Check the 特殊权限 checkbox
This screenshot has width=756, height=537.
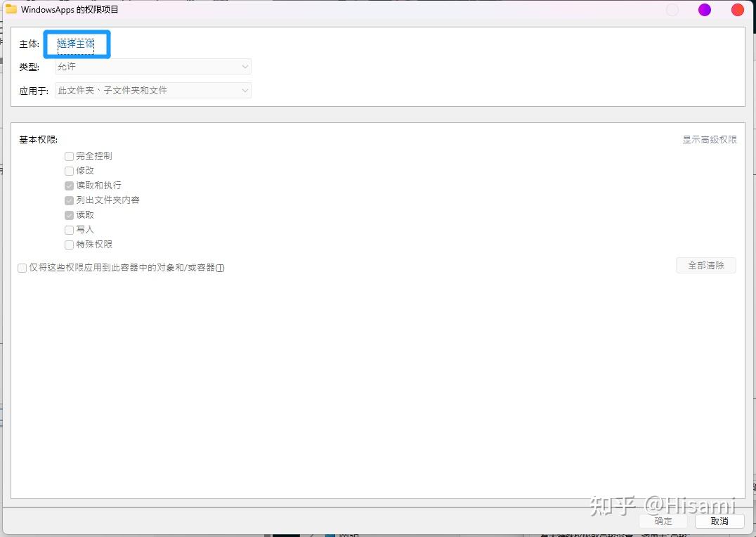[x=69, y=245]
